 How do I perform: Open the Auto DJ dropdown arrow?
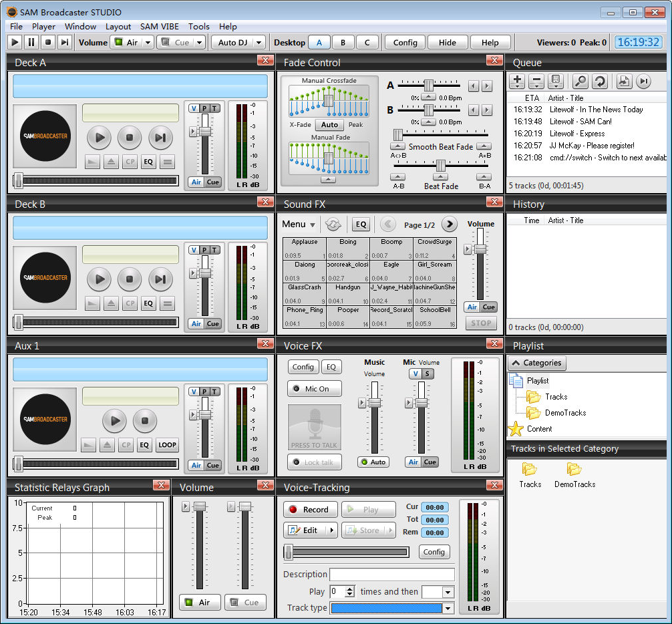coord(259,42)
